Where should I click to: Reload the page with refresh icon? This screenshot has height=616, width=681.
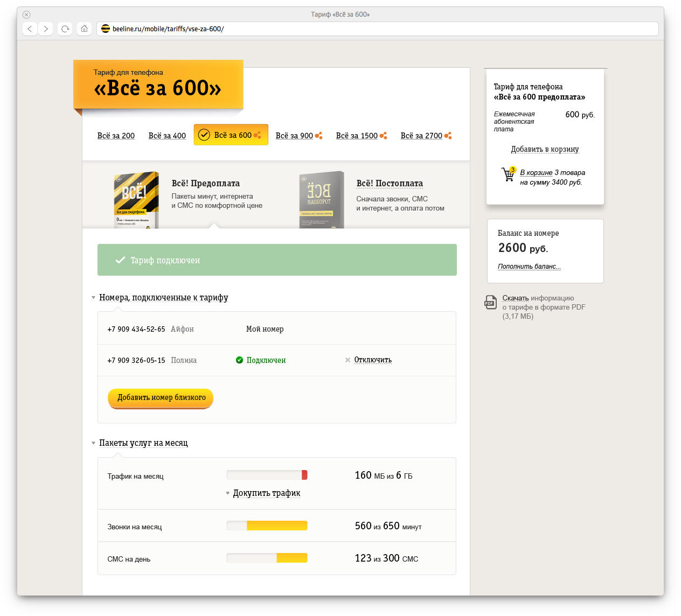pos(65,29)
